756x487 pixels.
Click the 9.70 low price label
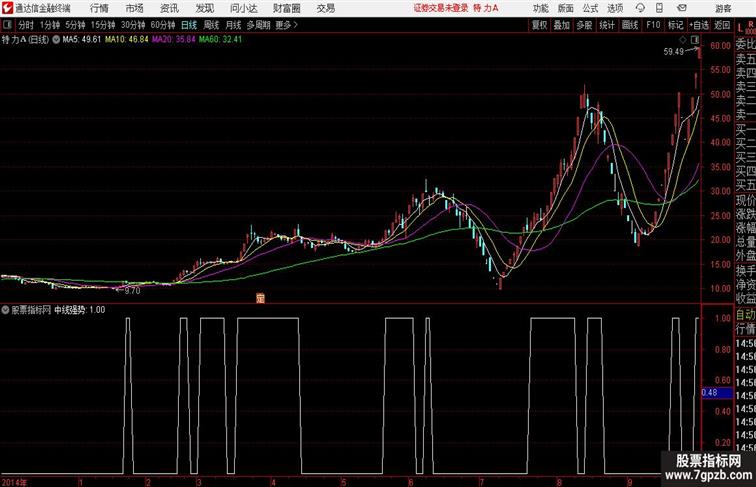tap(132, 290)
